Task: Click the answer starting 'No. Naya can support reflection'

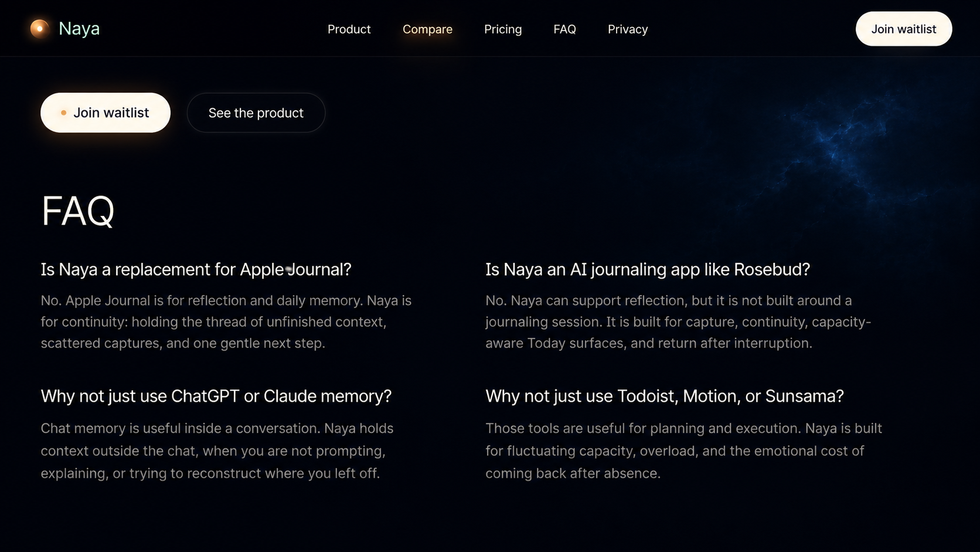Action: [678, 321]
